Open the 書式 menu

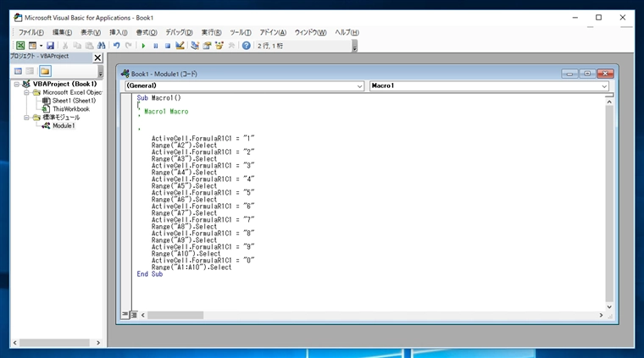pos(147,32)
